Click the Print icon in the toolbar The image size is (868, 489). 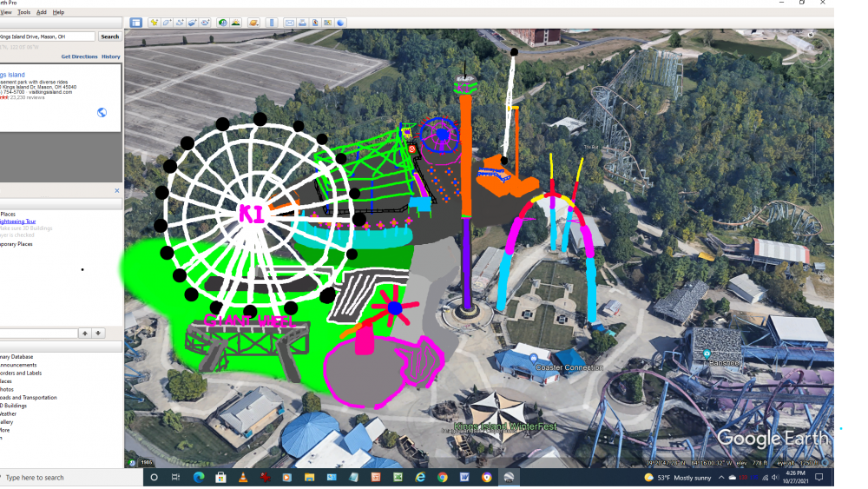click(302, 23)
